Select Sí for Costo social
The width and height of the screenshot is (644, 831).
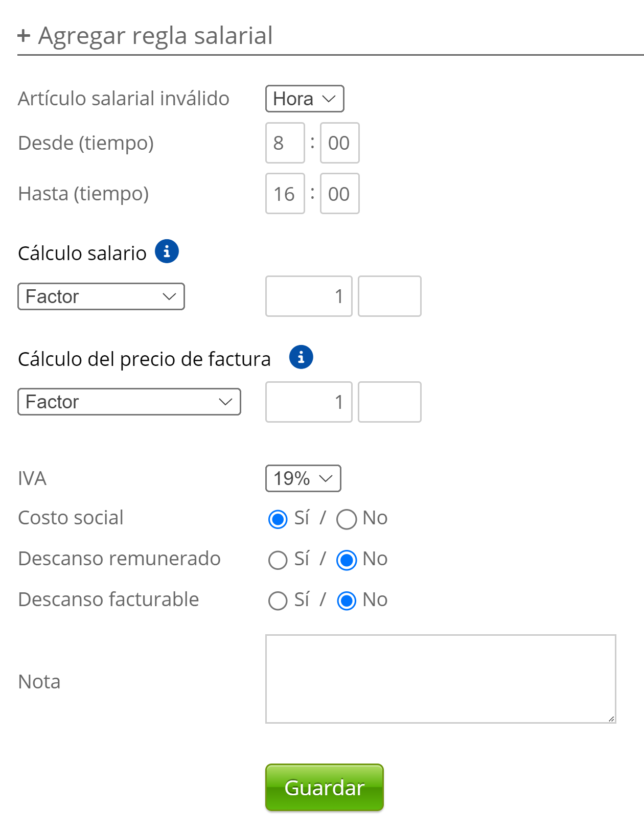pyautogui.click(x=278, y=519)
